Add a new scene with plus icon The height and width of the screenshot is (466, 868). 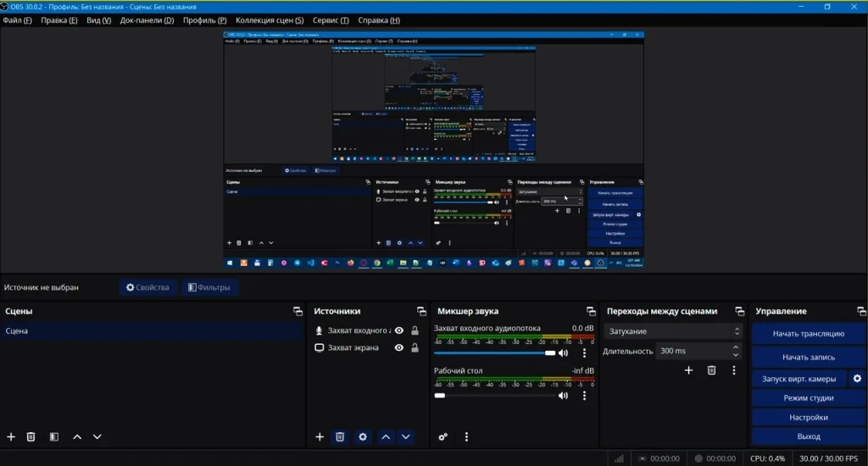tap(11, 436)
